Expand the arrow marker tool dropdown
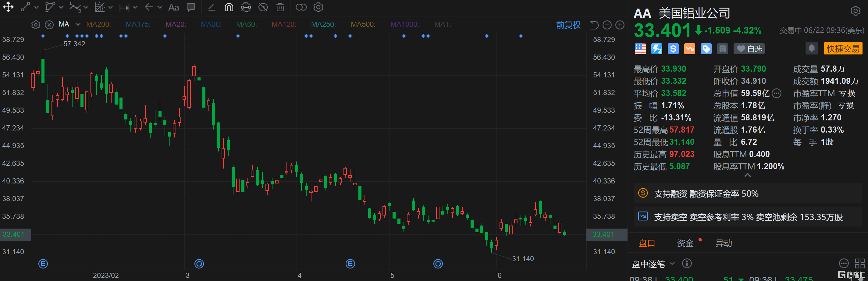The image size is (868, 281). (x=160, y=7)
